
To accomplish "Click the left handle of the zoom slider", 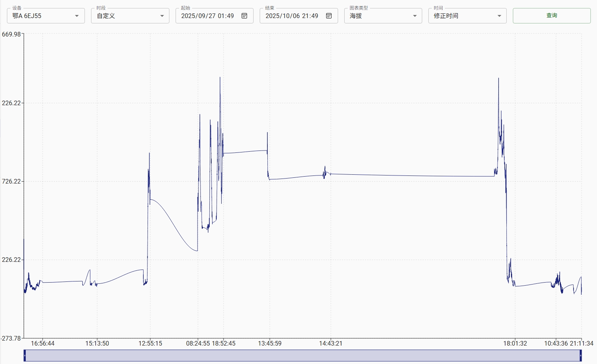I will (25, 356).
